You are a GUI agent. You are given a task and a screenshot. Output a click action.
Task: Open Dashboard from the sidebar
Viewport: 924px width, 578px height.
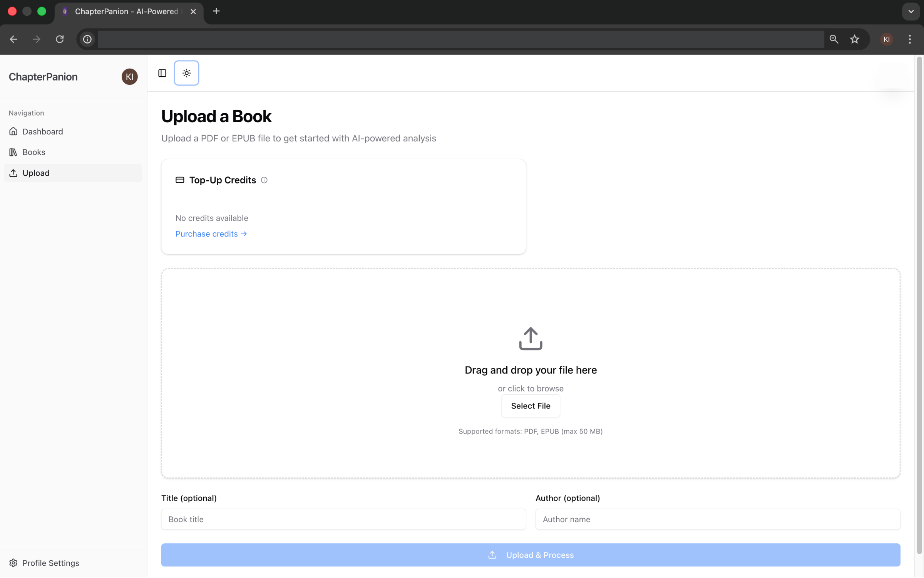(x=42, y=131)
